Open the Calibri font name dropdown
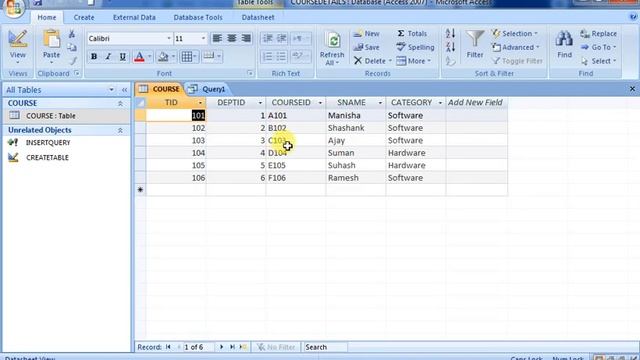640x360 pixels. 169,38
